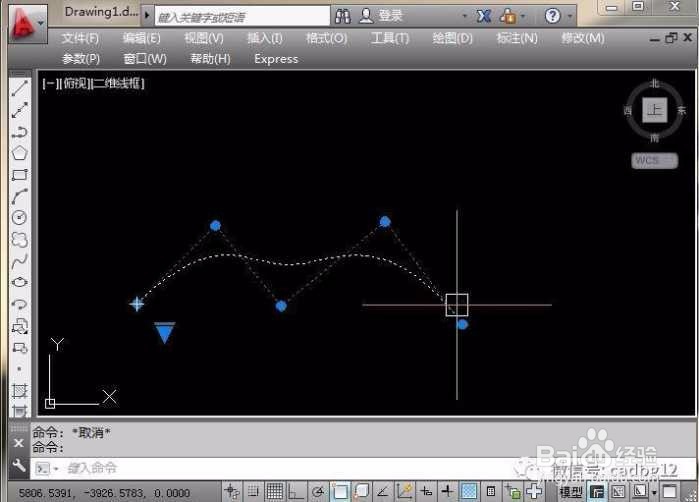The height and width of the screenshot is (502, 699).
Task: Select the Ellipse Arc tool
Action: (20, 304)
